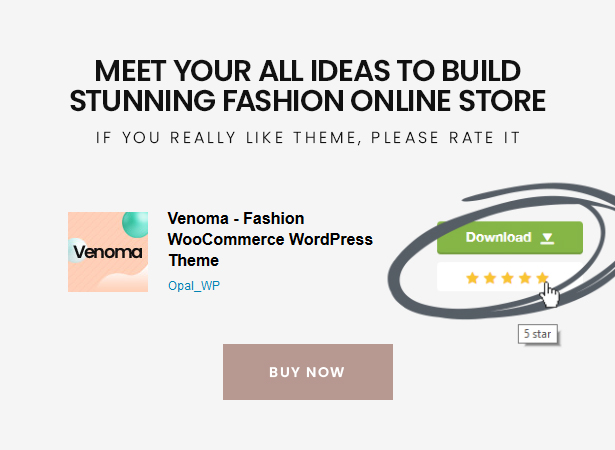The height and width of the screenshot is (450, 615).
Task: Choose the fourth rating star
Action: (525, 277)
